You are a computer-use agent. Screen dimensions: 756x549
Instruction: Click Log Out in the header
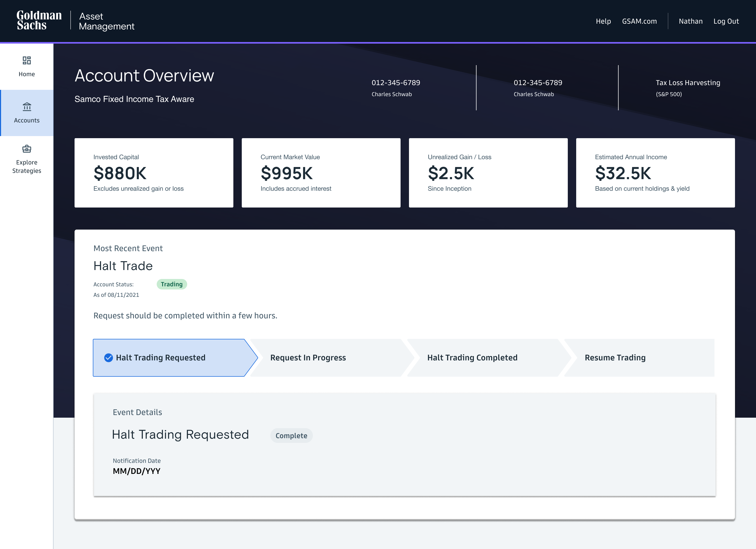pyautogui.click(x=726, y=21)
